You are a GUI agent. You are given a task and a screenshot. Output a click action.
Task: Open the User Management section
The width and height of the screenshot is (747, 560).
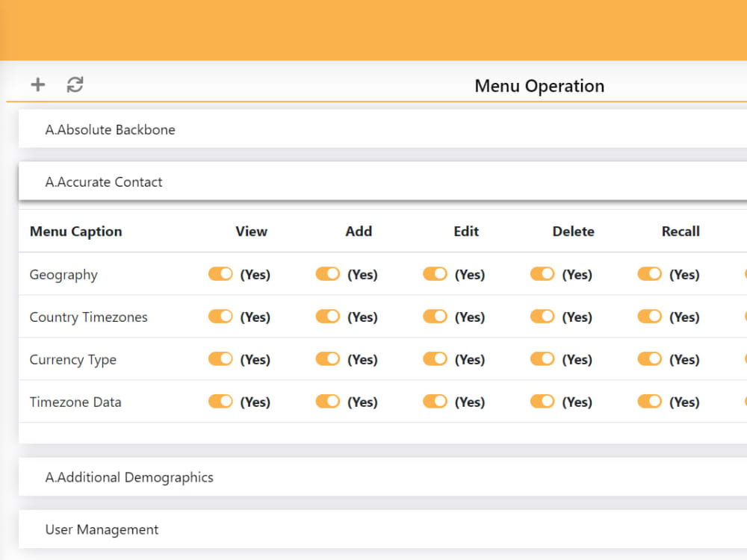[102, 529]
